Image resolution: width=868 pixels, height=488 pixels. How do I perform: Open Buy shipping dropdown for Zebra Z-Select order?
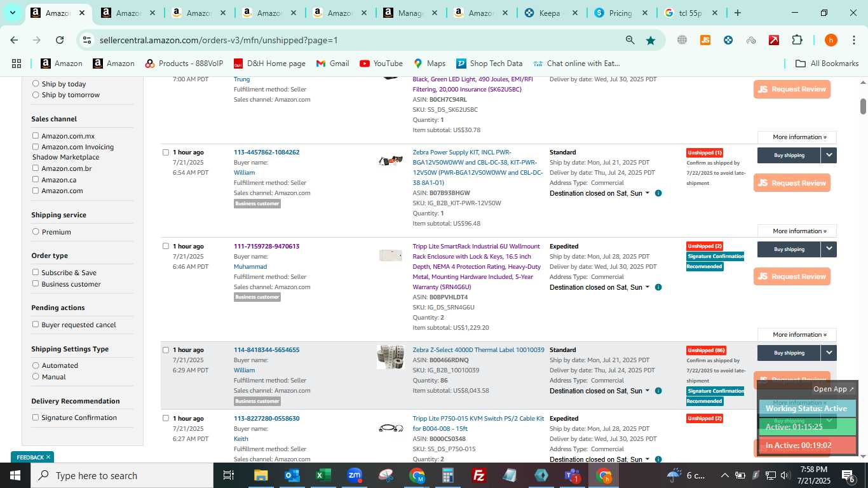pos(829,353)
